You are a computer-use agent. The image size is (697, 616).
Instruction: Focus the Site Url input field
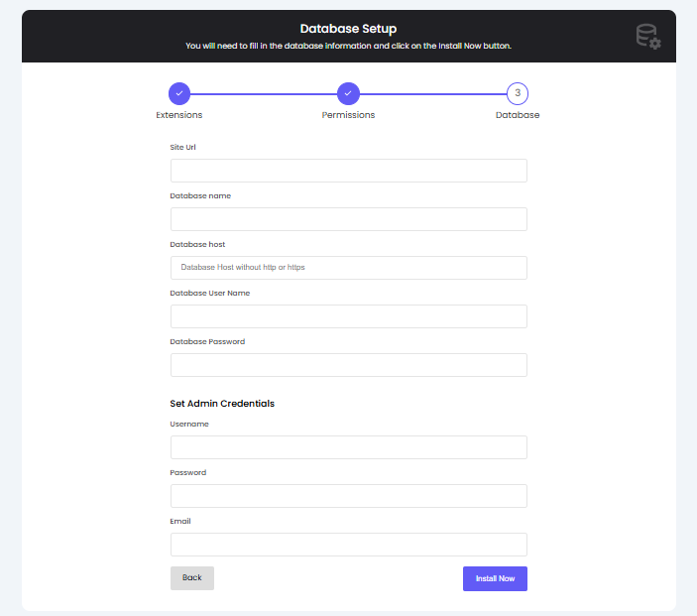click(x=348, y=171)
